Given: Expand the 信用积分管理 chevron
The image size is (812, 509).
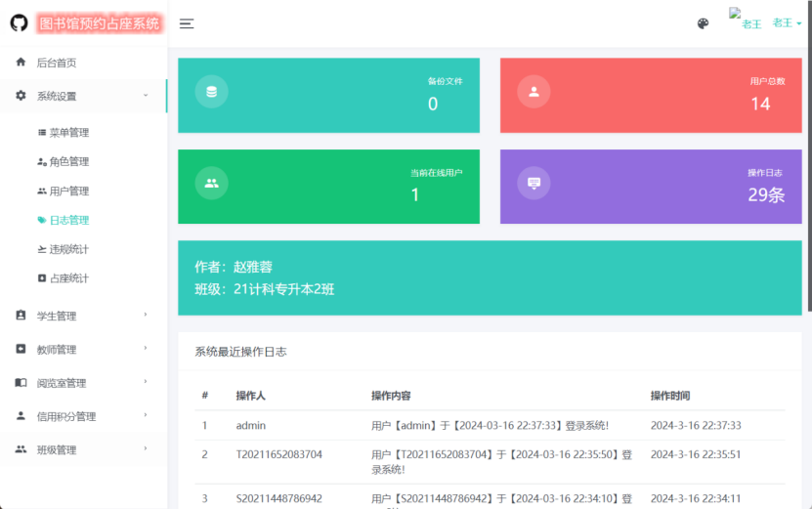Looking at the screenshot, I should 146,415.
